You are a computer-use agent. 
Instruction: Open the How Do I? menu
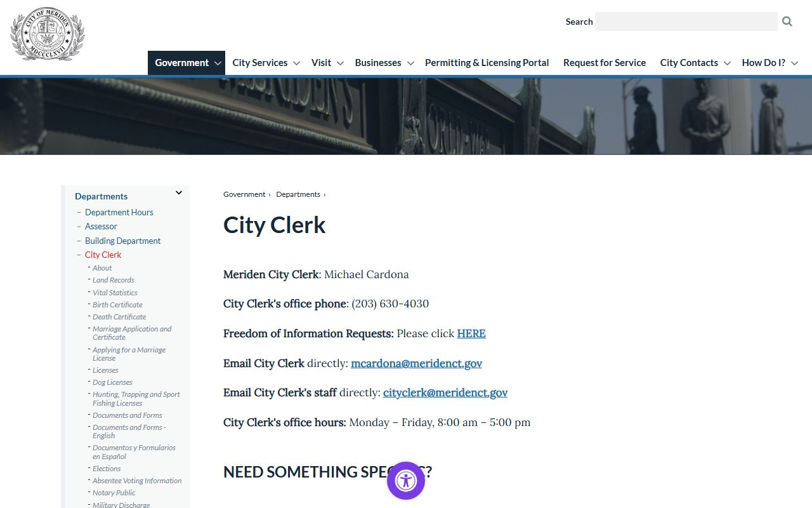coord(764,62)
